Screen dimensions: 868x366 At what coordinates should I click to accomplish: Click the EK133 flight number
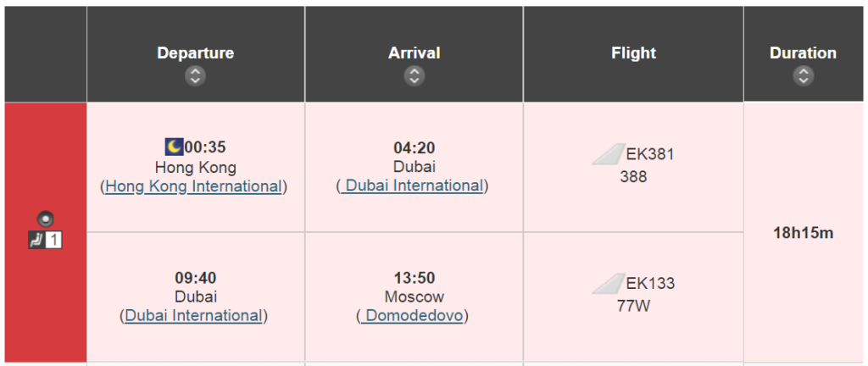click(x=650, y=284)
